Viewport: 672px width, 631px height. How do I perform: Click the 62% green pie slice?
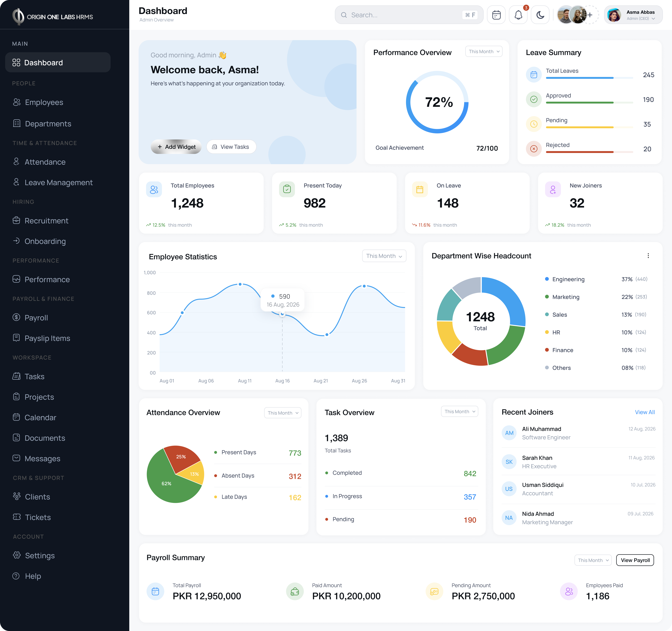167,483
